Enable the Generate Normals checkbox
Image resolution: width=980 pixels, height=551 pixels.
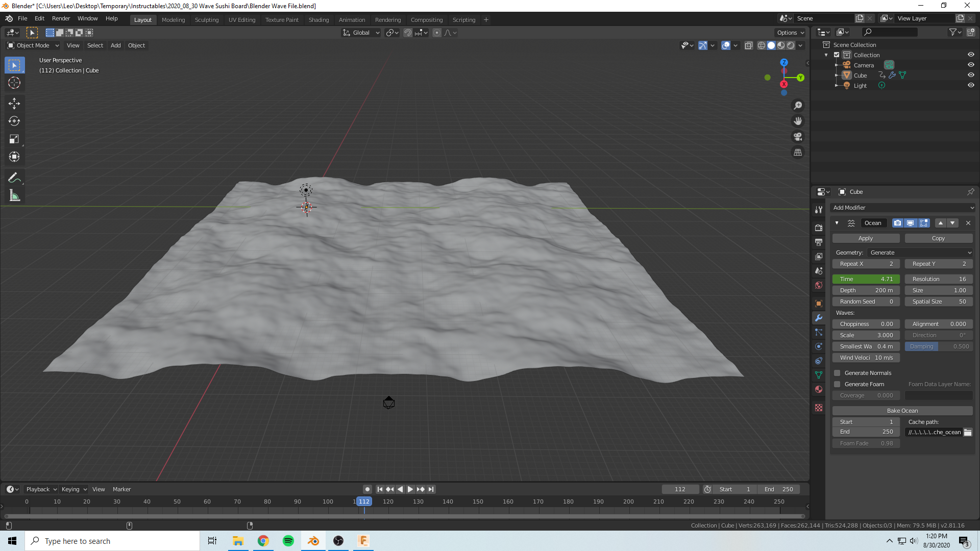click(837, 373)
